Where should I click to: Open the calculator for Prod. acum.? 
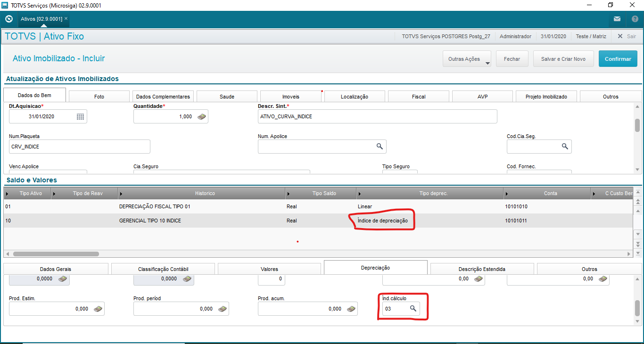pyautogui.click(x=351, y=309)
